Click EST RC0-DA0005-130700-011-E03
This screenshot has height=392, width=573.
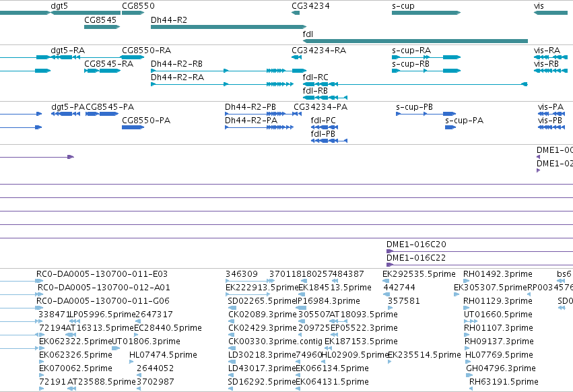[x=102, y=274]
